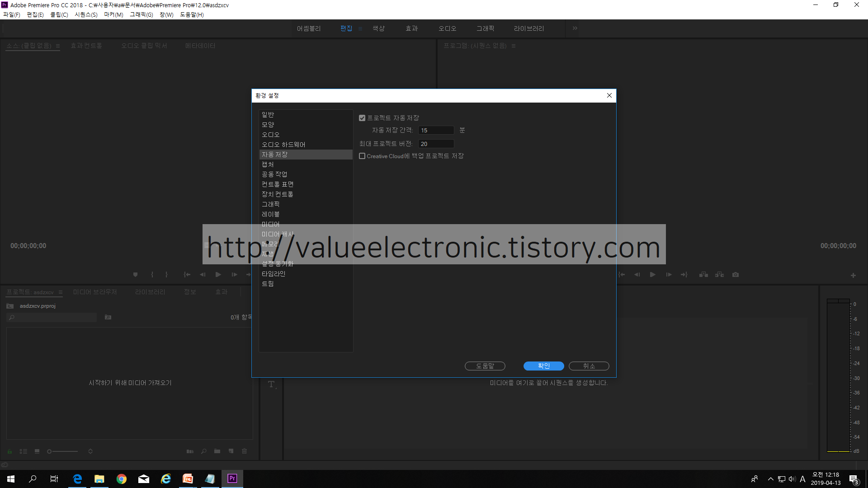Viewport: 868px width, 488px height.
Task: Switch project panel to list view icon
Action: [x=23, y=451]
